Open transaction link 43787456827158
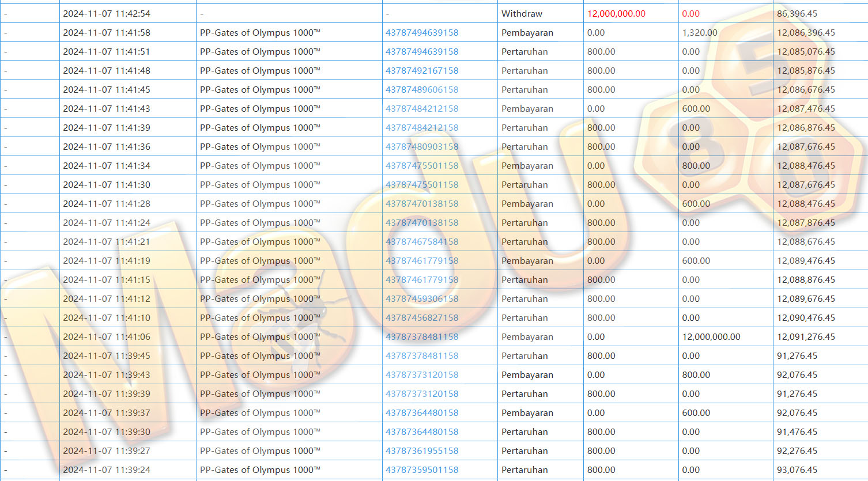The width and height of the screenshot is (868, 481). tap(422, 318)
